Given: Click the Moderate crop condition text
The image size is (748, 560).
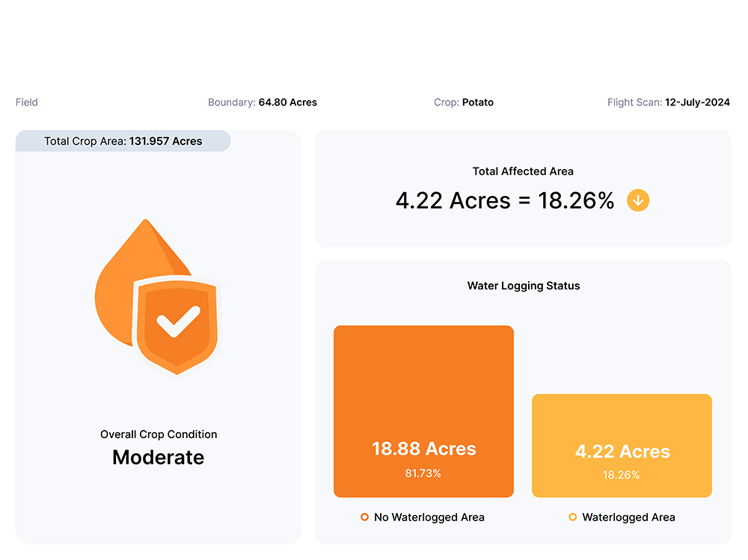Looking at the screenshot, I should [x=158, y=458].
